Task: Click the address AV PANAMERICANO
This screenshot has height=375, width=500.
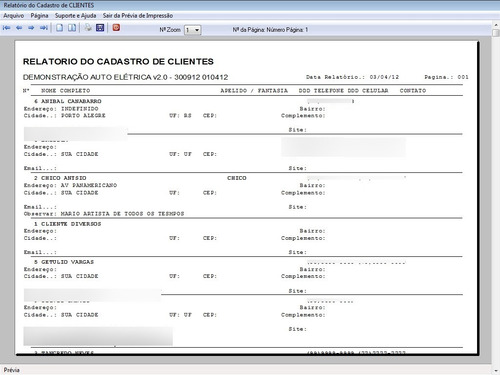Action: [x=89, y=185]
